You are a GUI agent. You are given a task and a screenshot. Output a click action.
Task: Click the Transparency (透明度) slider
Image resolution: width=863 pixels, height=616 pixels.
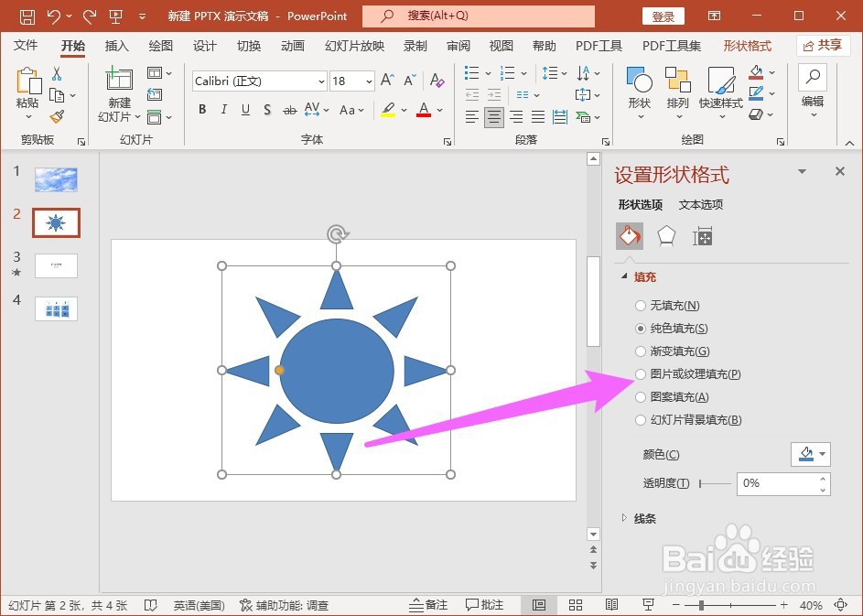pos(715,484)
